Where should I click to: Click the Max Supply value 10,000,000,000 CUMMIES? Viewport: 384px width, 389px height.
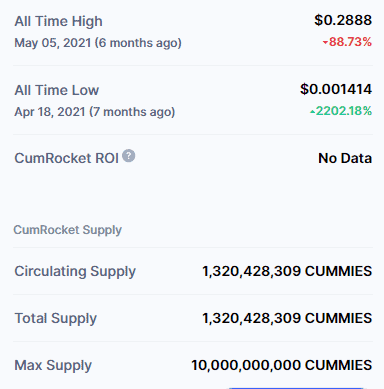point(282,365)
